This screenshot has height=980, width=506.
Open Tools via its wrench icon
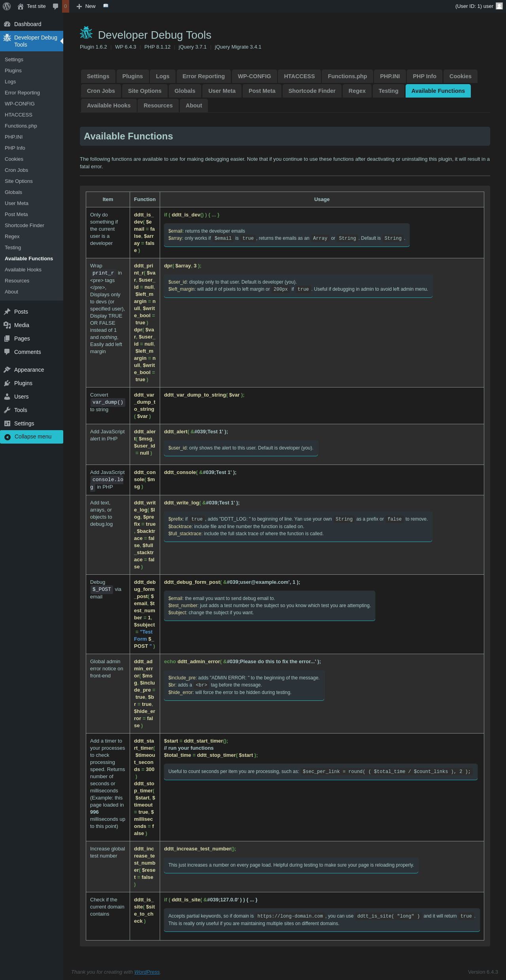point(7,410)
